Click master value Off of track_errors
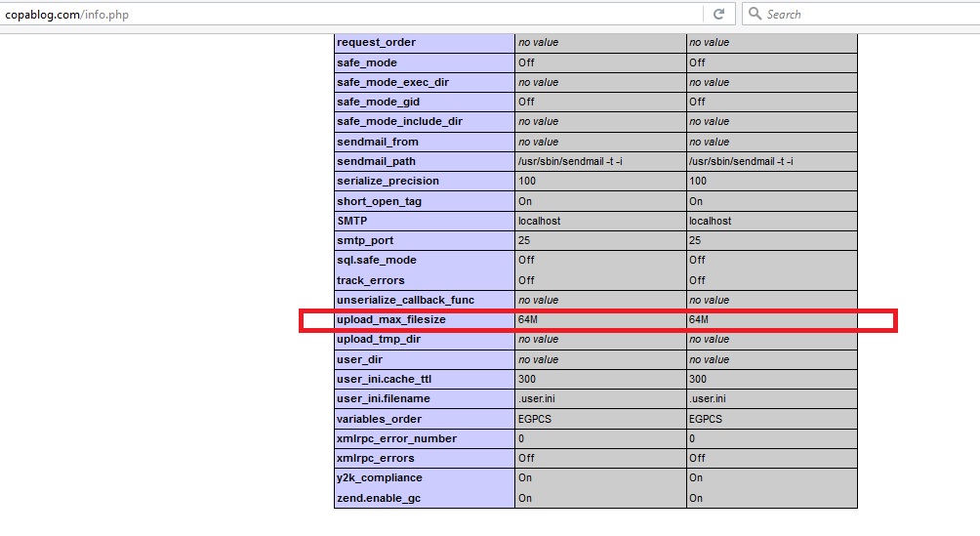 point(697,280)
